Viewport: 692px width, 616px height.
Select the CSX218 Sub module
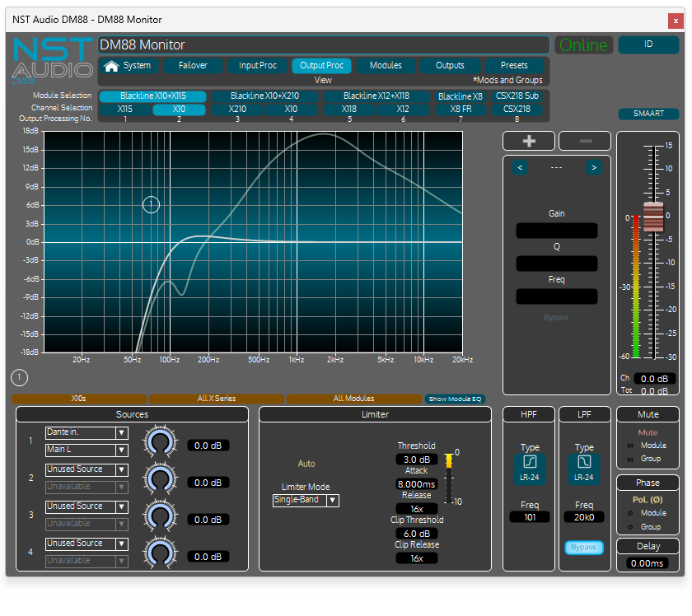[517, 96]
